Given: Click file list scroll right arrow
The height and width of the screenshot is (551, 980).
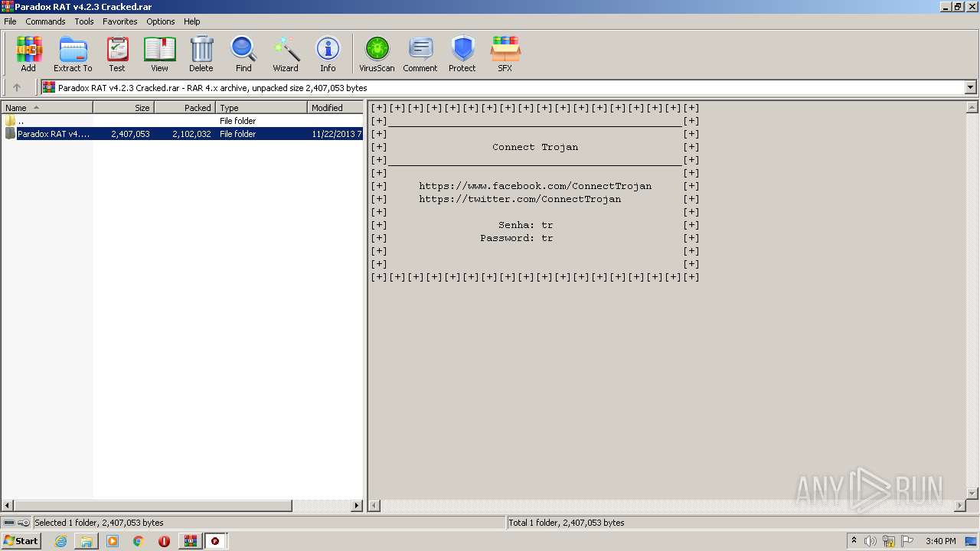Looking at the screenshot, I should pyautogui.click(x=357, y=506).
